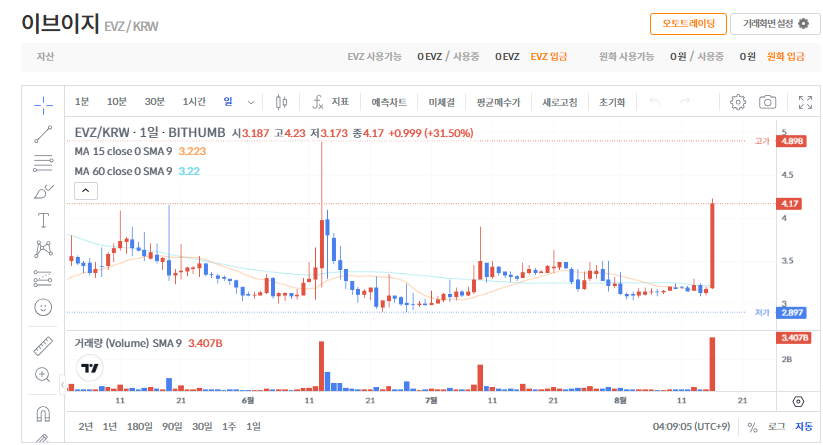Screen dimensions: 823x445
Task: Expand the left drawing toolbar collapse handle
Action: (x=62, y=385)
